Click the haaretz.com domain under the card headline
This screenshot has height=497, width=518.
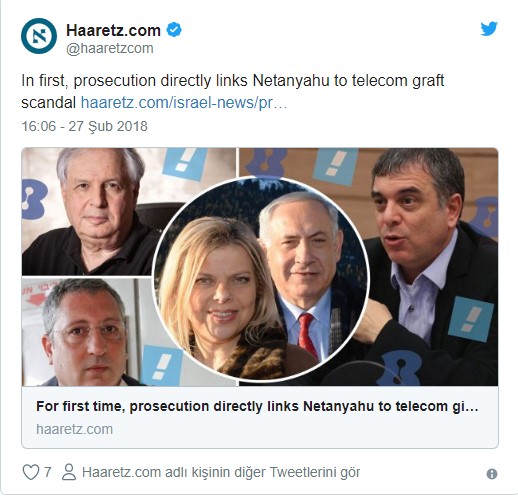click(74, 429)
